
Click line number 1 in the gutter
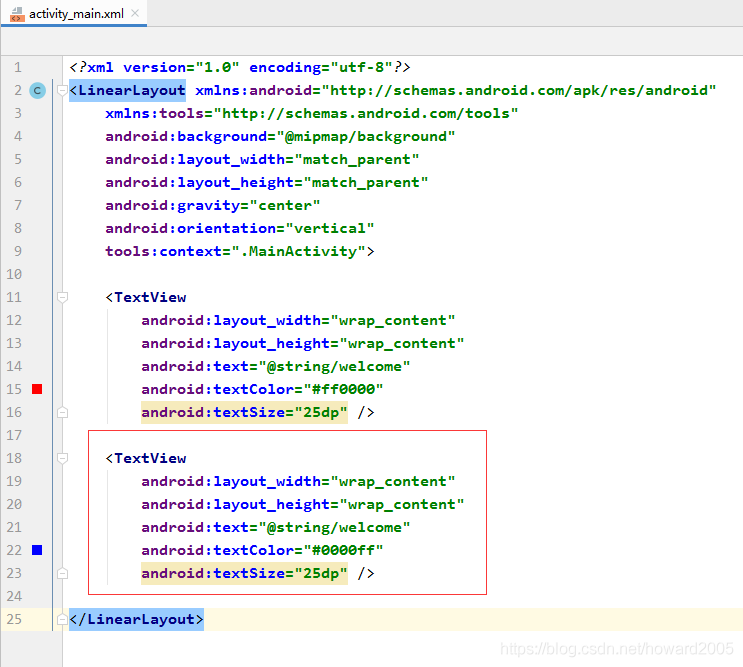[x=18, y=67]
